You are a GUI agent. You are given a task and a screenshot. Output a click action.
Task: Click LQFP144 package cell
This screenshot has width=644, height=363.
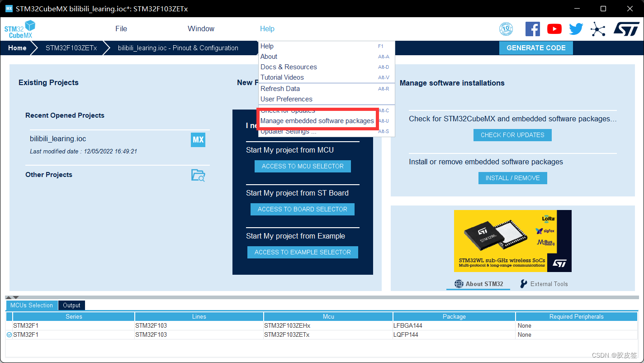coord(454,335)
